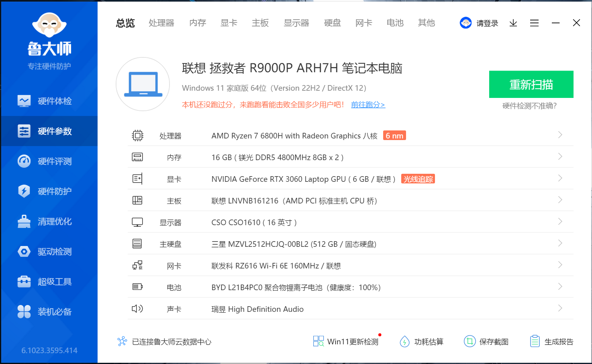The width and height of the screenshot is (592, 364).
Task: Click the 已连接鲁大师云数据中心 status
Action: click(x=164, y=342)
